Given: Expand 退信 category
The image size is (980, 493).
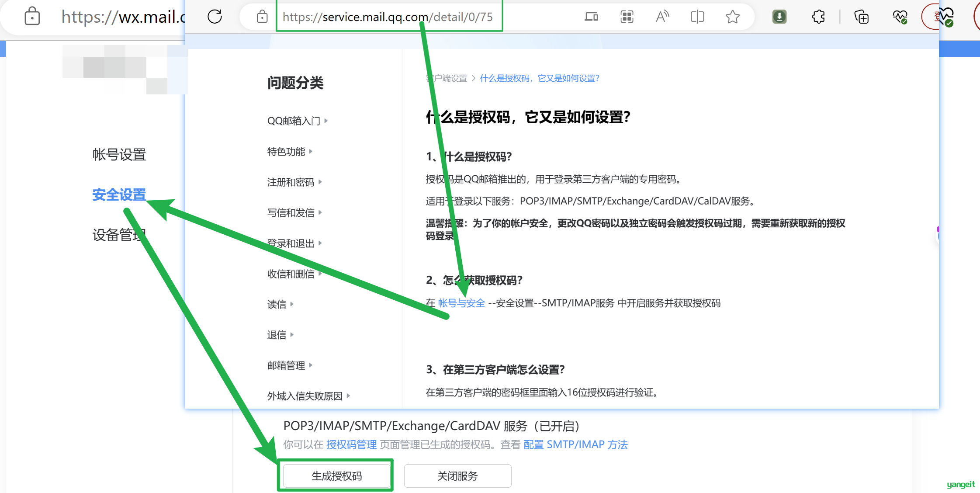Looking at the screenshot, I should pyautogui.click(x=280, y=335).
